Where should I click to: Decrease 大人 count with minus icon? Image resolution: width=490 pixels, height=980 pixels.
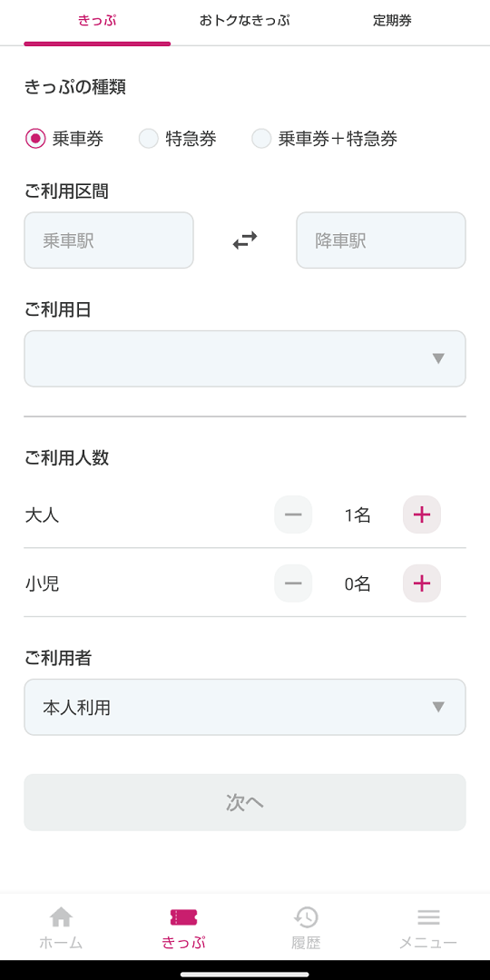293,514
